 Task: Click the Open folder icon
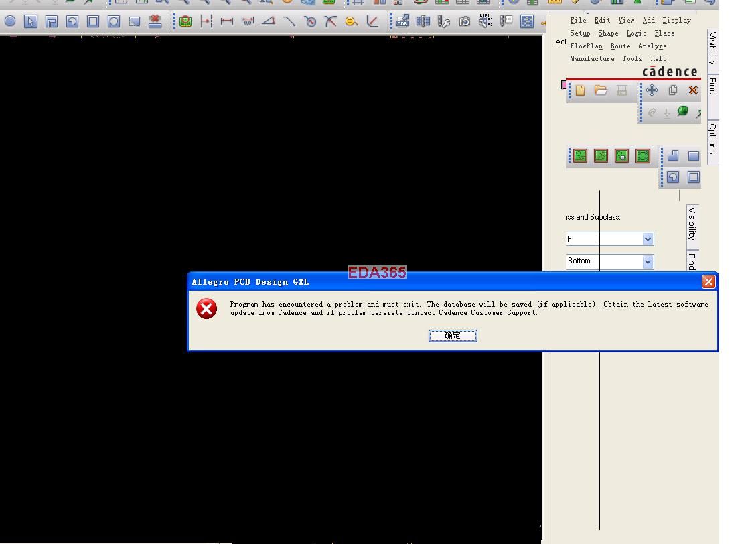601,90
